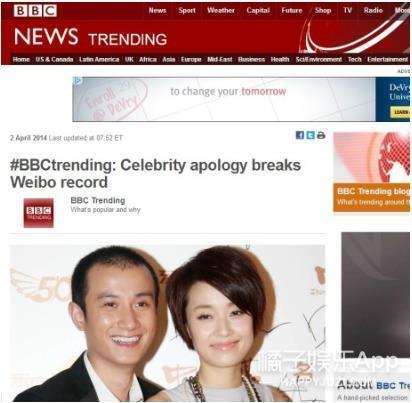Click the AdChoices icon on banner
The width and height of the screenshot is (412, 403).
click(77, 81)
